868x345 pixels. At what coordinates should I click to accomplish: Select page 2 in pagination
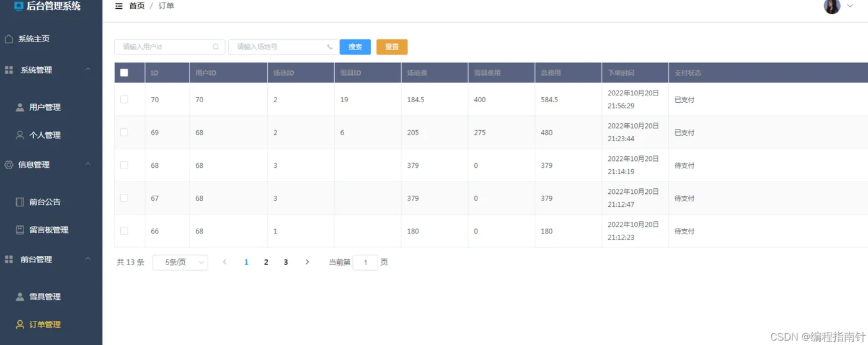click(266, 262)
